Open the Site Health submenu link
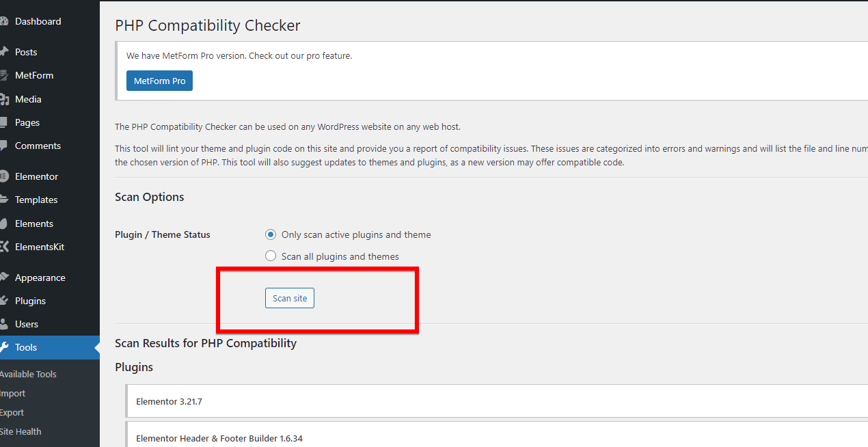 21,431
